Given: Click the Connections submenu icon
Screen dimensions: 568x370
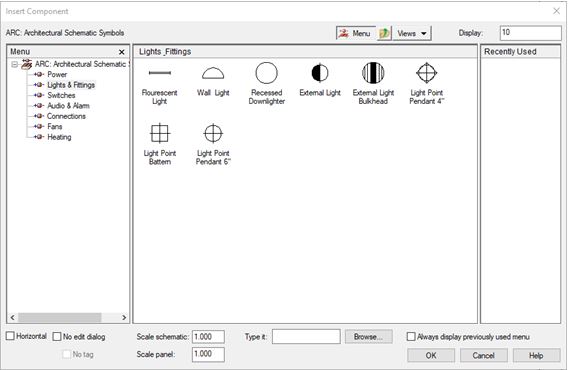Looking at the screenshot, I should (39, 116).
